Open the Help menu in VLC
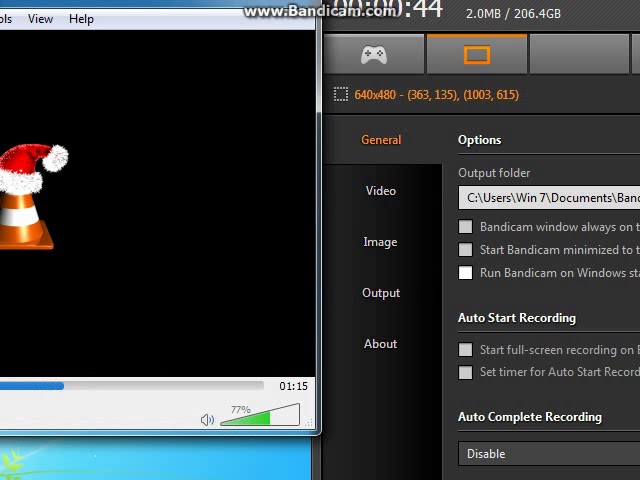 pyautogui.click(x=81, y=19)
